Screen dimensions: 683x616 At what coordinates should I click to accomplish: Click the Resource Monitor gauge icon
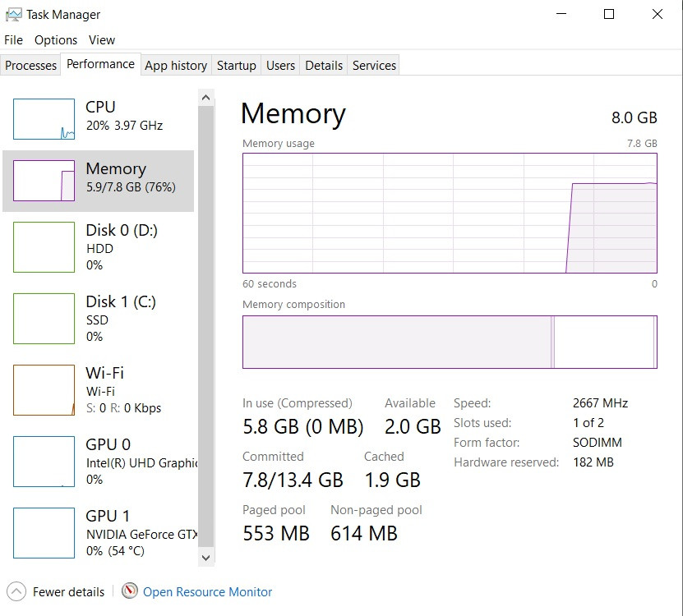pyautogui.click(x=130, y=591)
